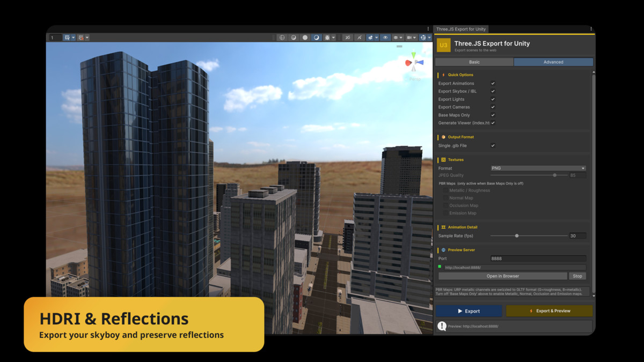The height and width of the screenshot is (362, 644).
Task: Click the Textures section icon
Action: [x=443, y=159]
